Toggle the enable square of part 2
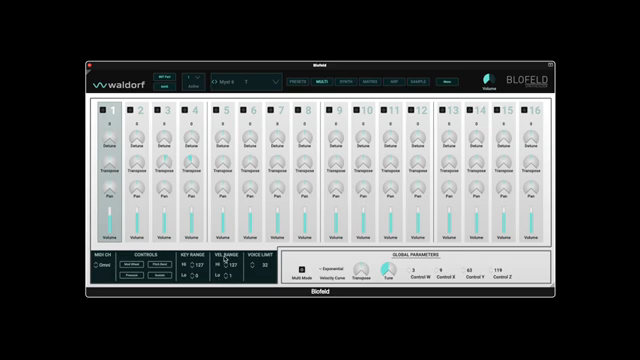 130,110
